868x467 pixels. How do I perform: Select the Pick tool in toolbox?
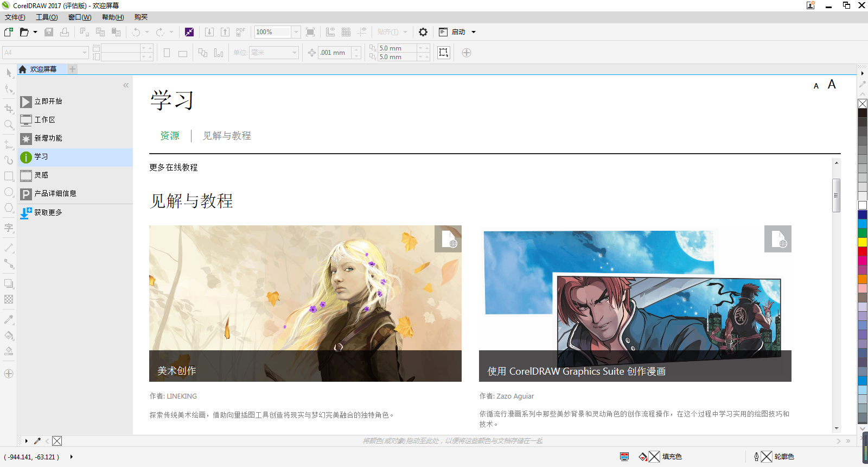(x=9, y=72)
